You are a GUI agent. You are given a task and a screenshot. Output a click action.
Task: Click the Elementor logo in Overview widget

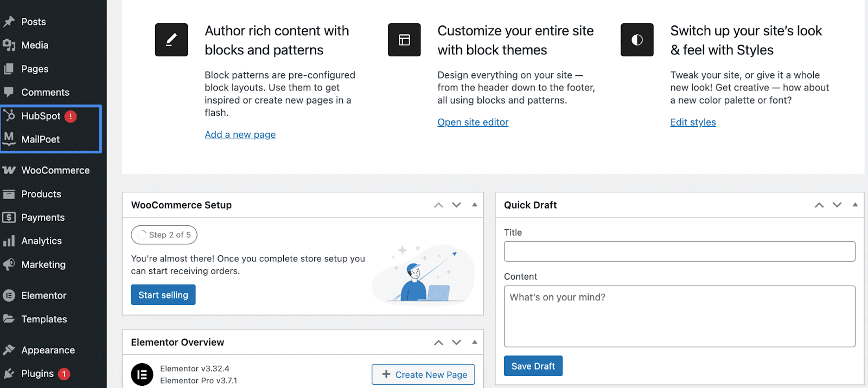coord(142,374)
